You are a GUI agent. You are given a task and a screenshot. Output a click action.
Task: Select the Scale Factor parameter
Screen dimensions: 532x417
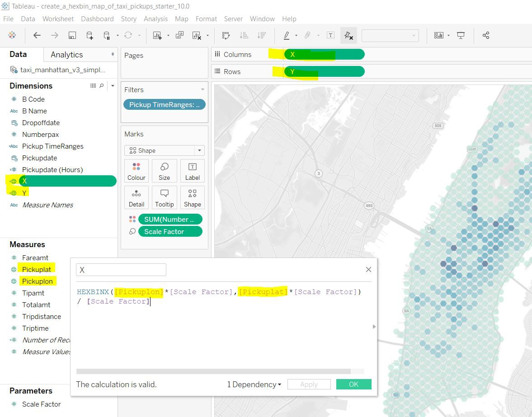click(42, 404)
